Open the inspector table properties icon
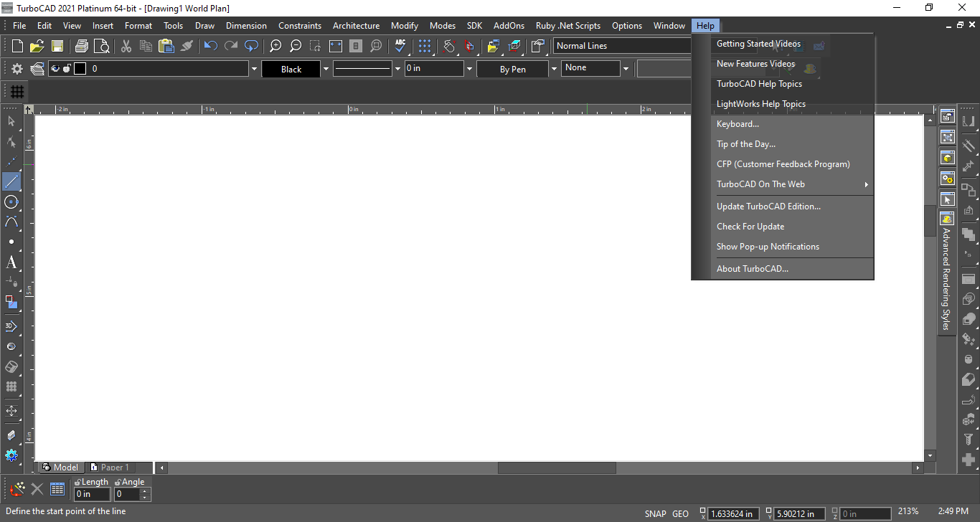980x522 pixels. pos(57,489)
